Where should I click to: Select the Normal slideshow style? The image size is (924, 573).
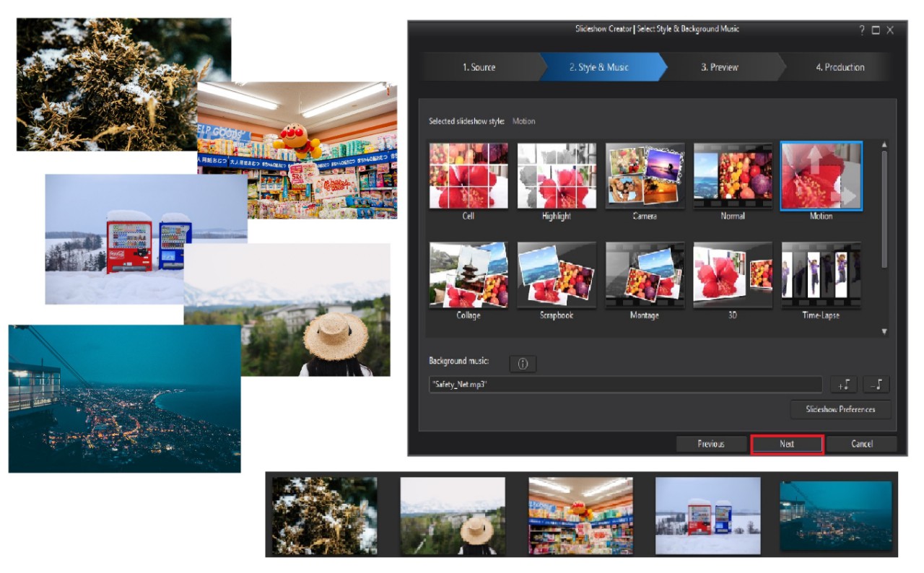(733, 176)
